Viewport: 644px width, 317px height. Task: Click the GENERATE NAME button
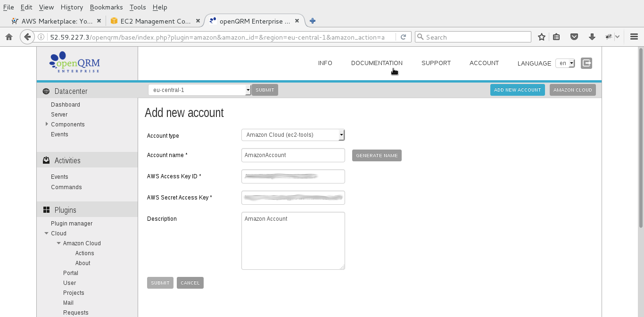click(377, 155)
